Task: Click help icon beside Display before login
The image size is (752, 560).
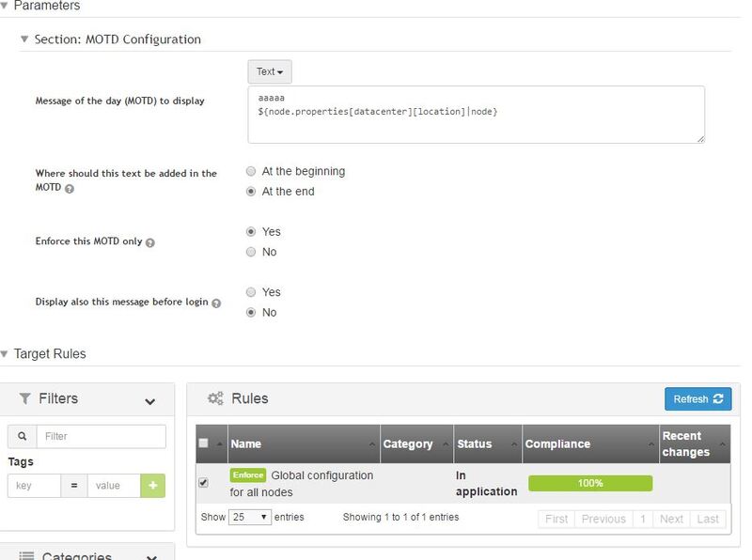Action: point(216,303)
